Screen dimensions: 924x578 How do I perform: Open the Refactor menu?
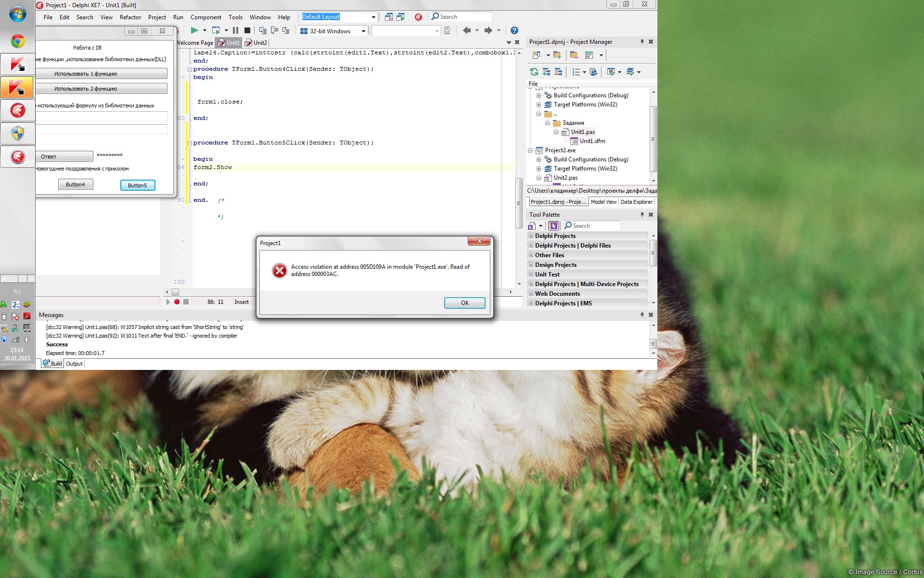coord(130,17)
